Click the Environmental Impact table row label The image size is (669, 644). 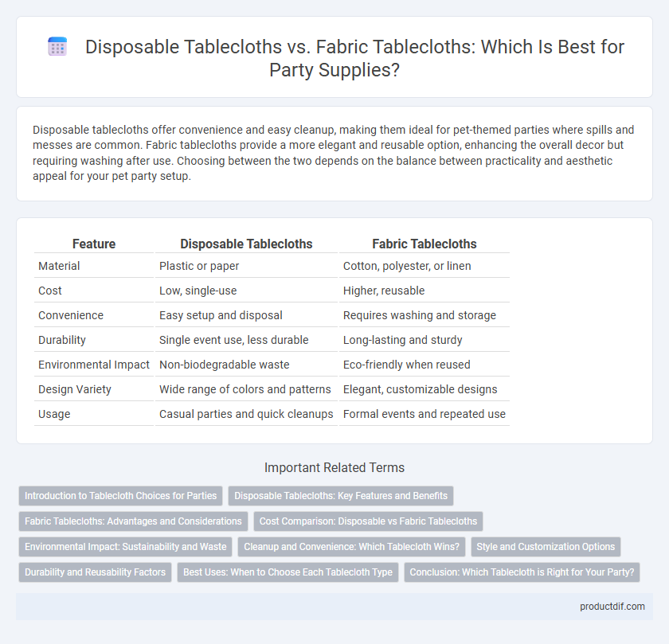coord(94,365)
